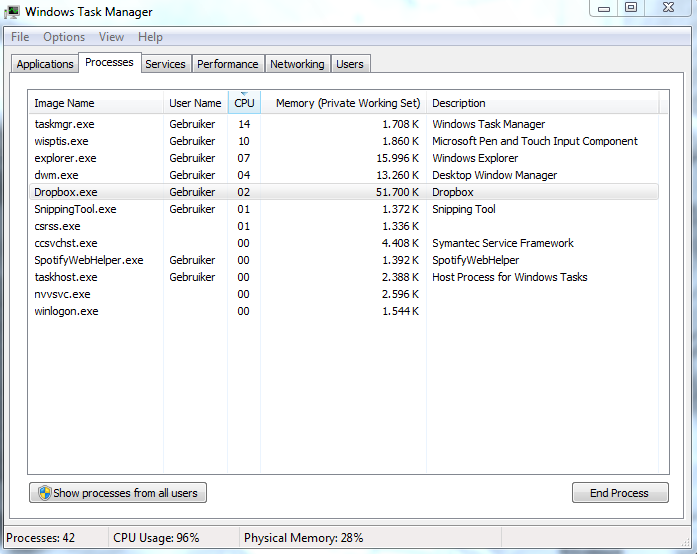The width and height of the screenshot is (697, 554).
Task: Select the nvvsvc.exe process
Action: coord(344,294)
